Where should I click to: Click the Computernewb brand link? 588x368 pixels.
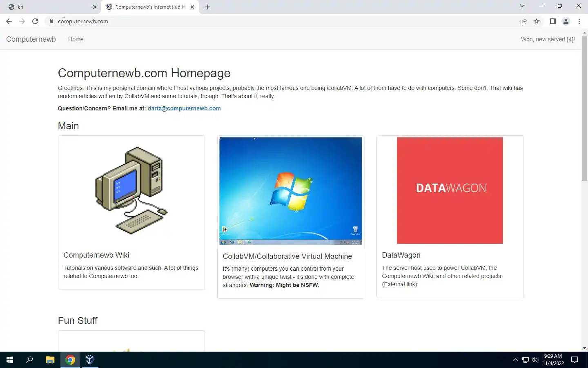(x=31, y=39)
